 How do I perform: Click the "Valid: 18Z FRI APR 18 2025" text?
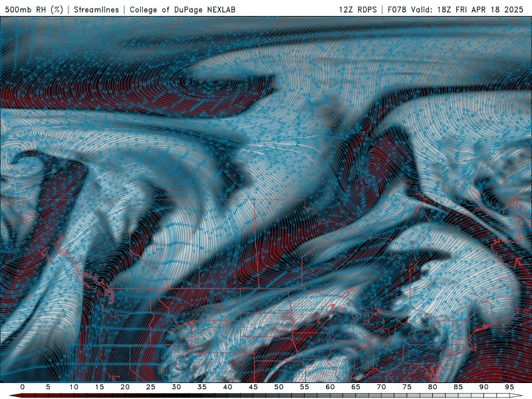coord(467,9)
